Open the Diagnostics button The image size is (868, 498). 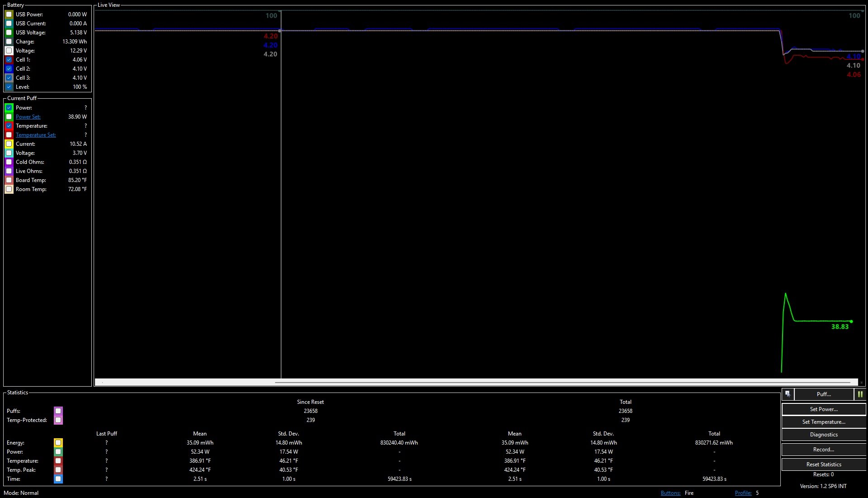click(x=823, y=435)
